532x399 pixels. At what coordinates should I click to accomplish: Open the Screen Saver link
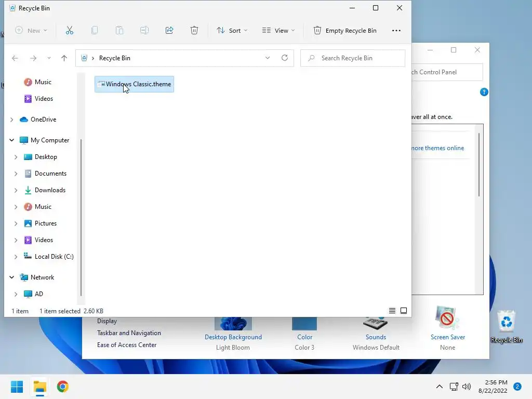point(448,337)
